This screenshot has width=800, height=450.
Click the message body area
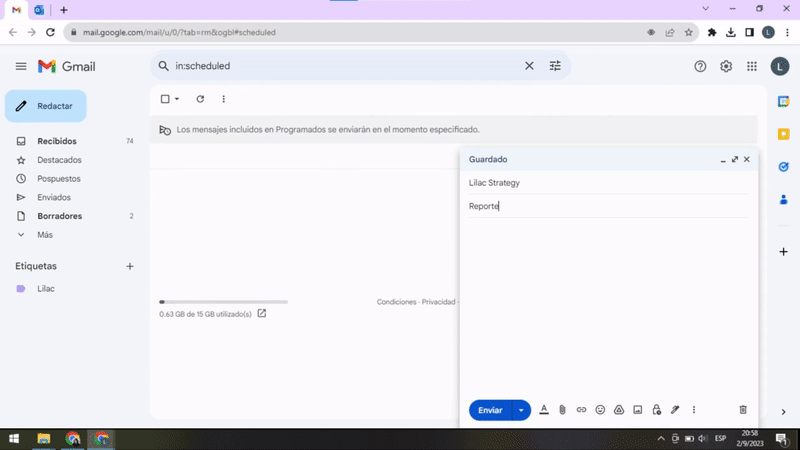pos(609,306)
